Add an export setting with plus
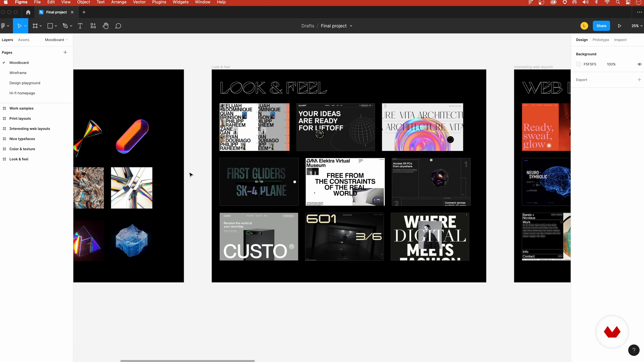This screenshot has height=362, width=644. [x=639, y=79]
